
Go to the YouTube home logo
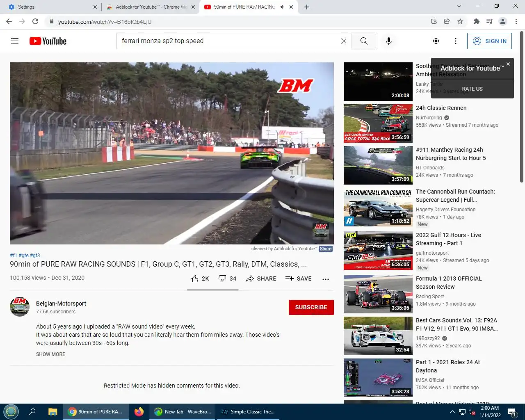coord(48,41)
